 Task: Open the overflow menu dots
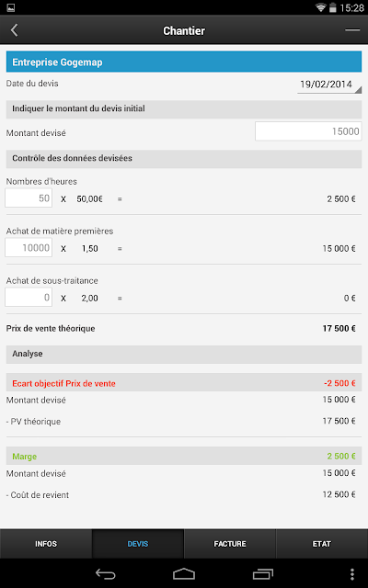click(351, 574)
